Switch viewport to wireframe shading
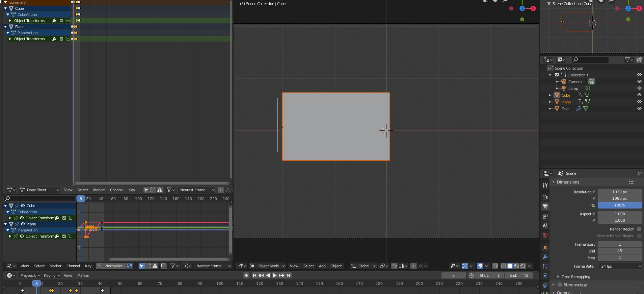This screenshot has width=644, height=294. point(504,266)
